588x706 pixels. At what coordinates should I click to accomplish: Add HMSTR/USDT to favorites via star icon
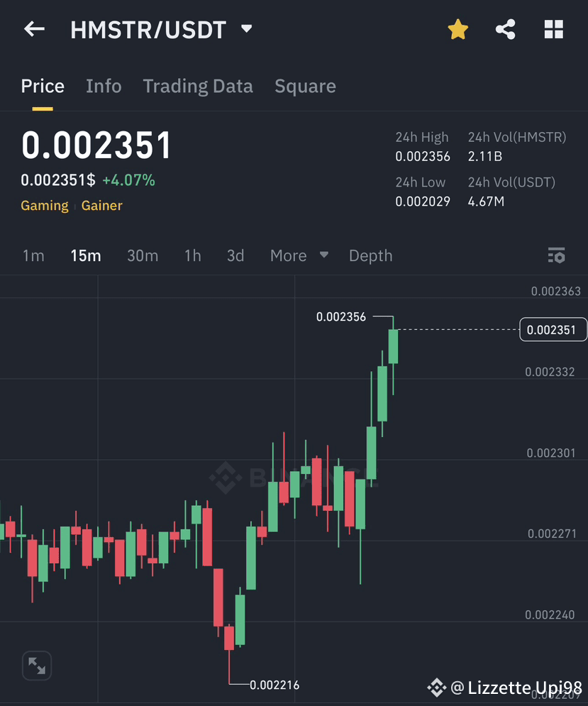tap(457, 29)
